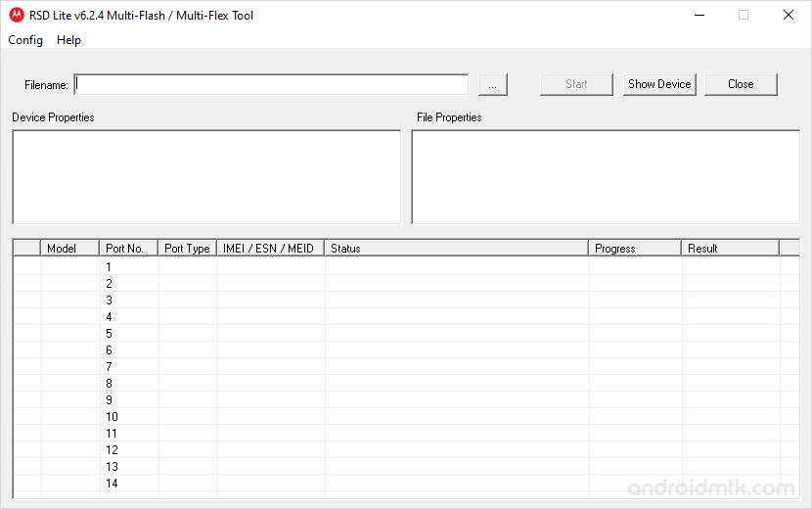The image size is (812, 509).
Task: Click the Close button next to Show Device
Action: 741,84
